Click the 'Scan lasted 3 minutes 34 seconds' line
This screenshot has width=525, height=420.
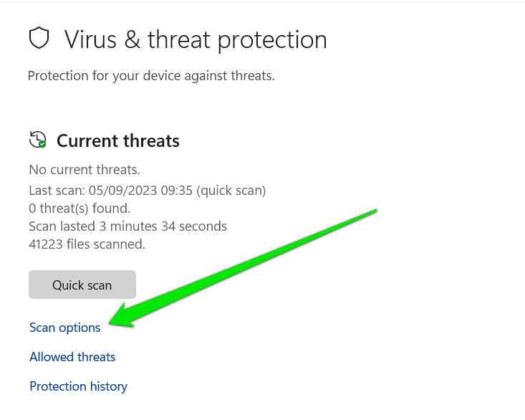pyautogui.click(x=127, y=226)
